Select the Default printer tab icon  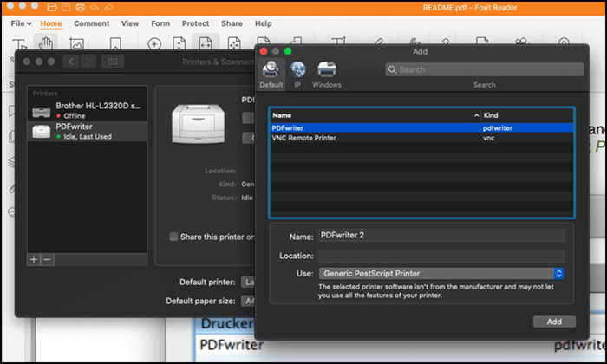click(270, 71)
